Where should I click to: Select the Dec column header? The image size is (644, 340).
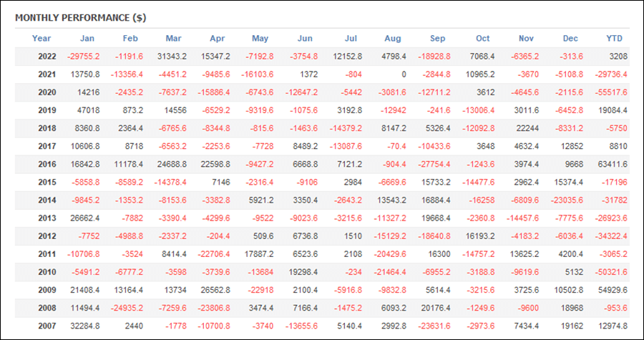tap(570, 39)
